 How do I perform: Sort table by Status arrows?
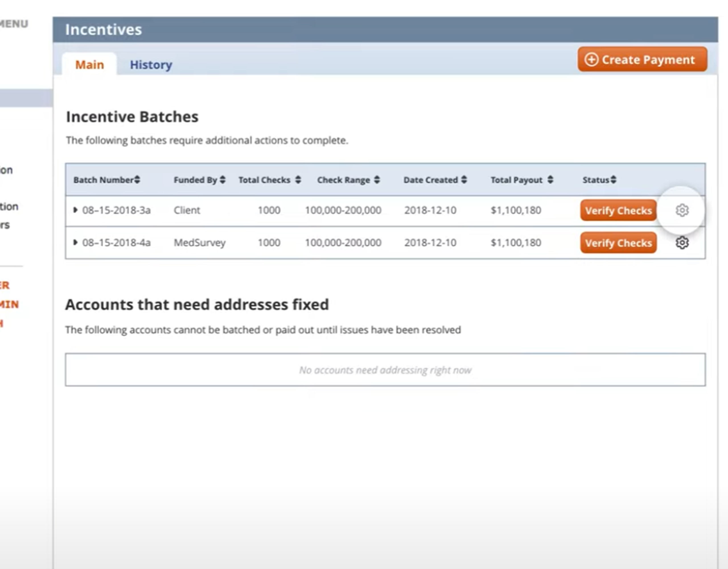pyautogui.click(x=613, y=180)
